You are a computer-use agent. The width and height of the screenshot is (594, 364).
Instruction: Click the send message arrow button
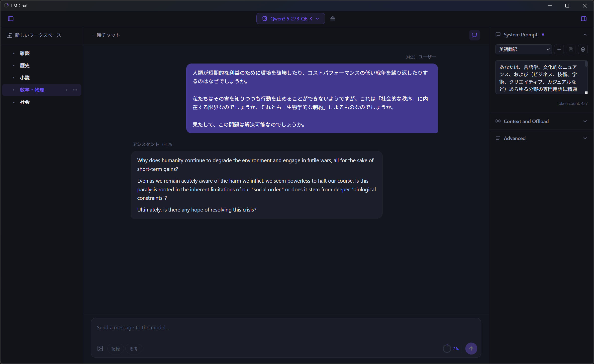(471, 349)
